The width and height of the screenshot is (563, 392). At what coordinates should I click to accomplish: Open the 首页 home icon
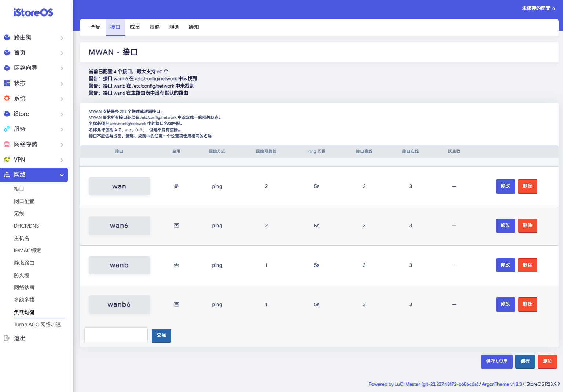(7, 52)
